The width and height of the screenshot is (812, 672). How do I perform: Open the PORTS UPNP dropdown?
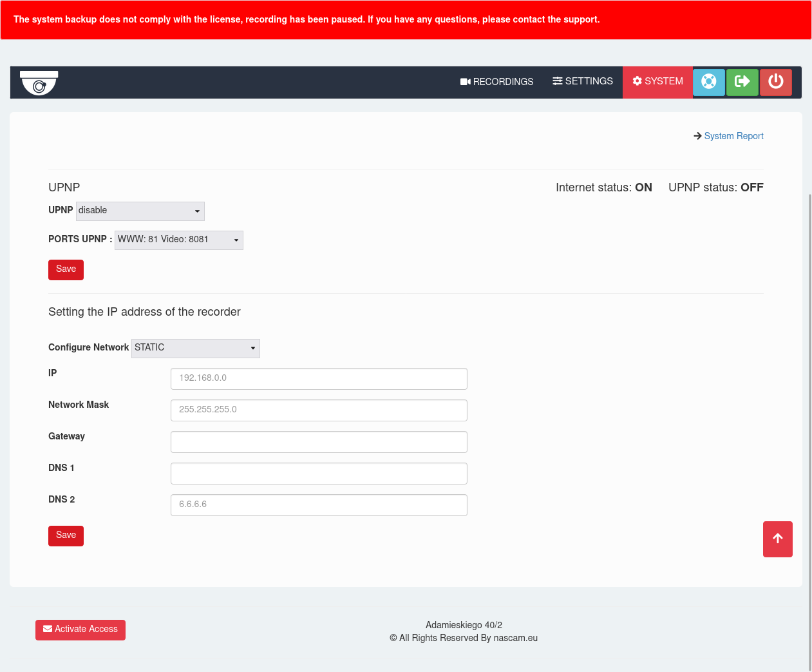point(178,240)
